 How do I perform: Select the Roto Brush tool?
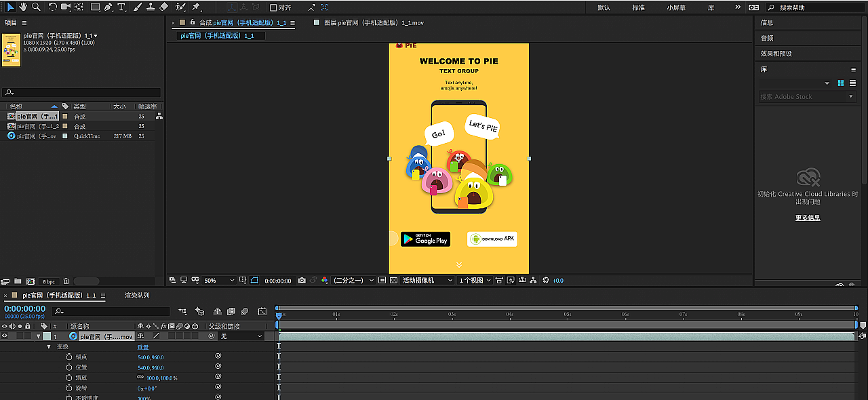tap(180, 7)
